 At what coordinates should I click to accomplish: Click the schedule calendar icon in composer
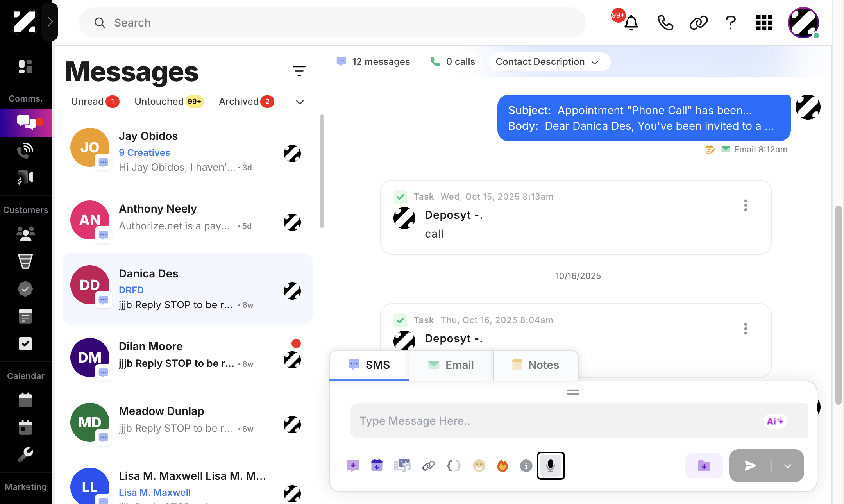pyautogui.click(x=377, y=465)
